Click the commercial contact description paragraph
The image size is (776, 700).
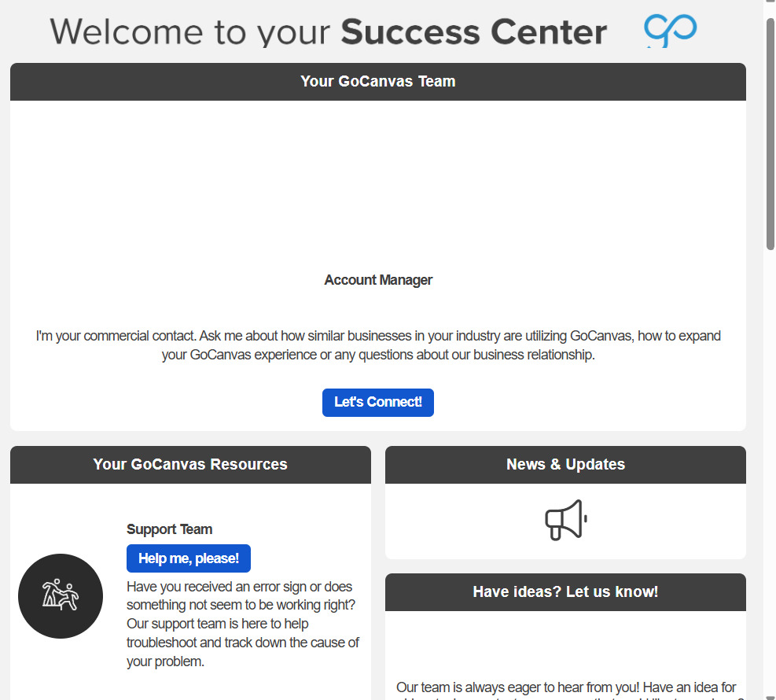378,345
